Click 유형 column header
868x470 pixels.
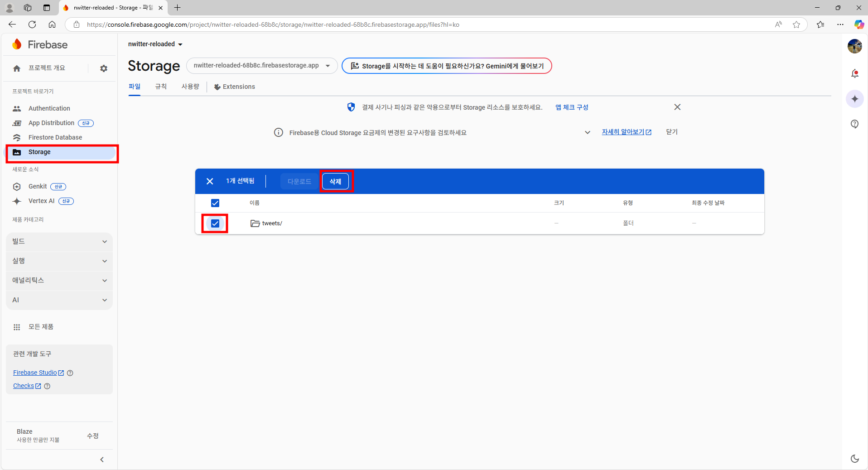click(628, 203)
